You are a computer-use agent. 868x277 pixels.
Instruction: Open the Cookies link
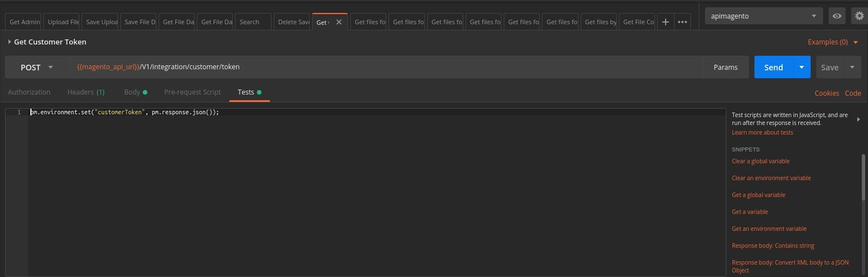coord(826,93)
